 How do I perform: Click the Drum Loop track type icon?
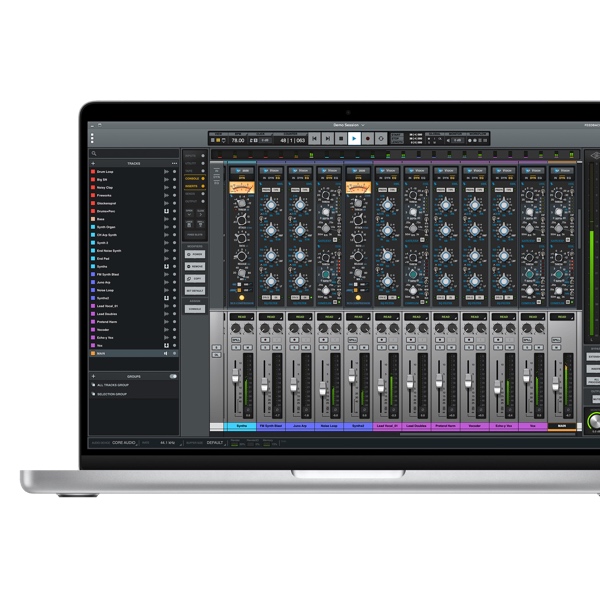166,172
